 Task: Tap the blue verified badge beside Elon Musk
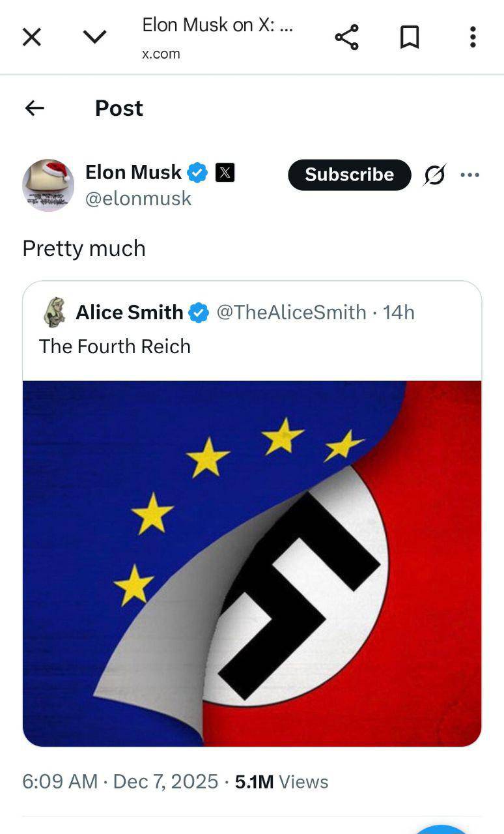click(x=197, y=173)
